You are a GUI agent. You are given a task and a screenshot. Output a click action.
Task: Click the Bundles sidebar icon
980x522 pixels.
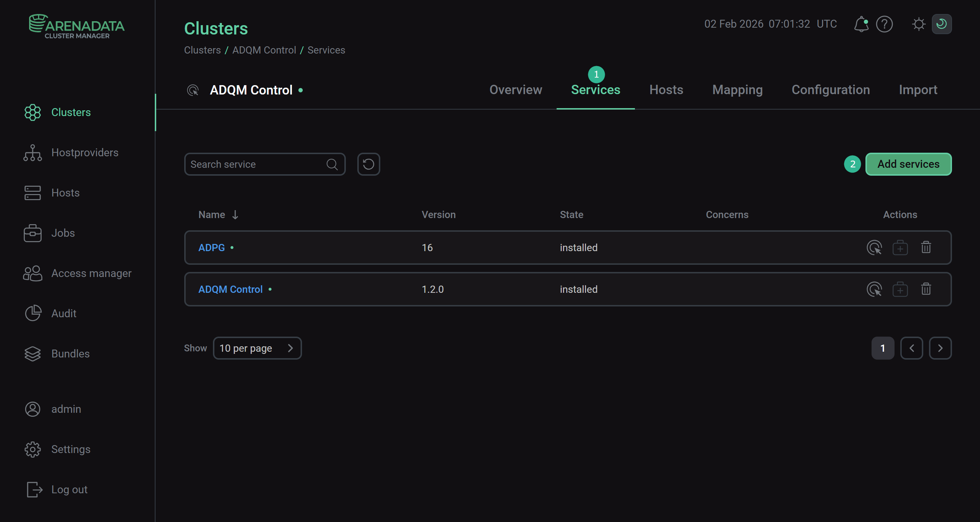(33, 354)
